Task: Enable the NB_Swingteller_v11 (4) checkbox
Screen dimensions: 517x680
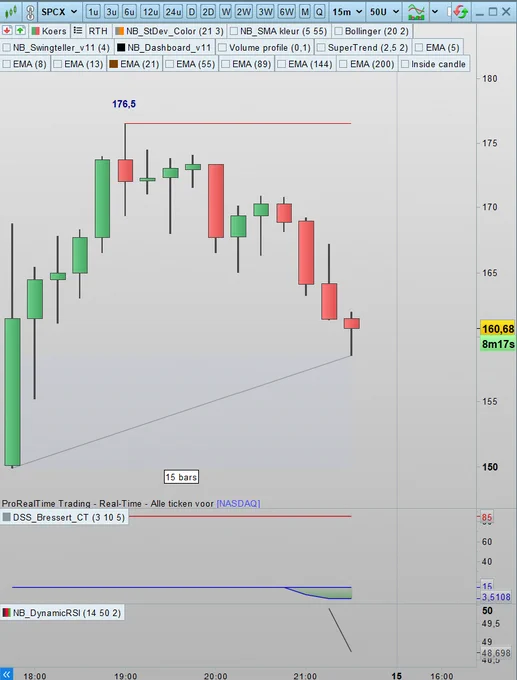Action: click(7, 47)
